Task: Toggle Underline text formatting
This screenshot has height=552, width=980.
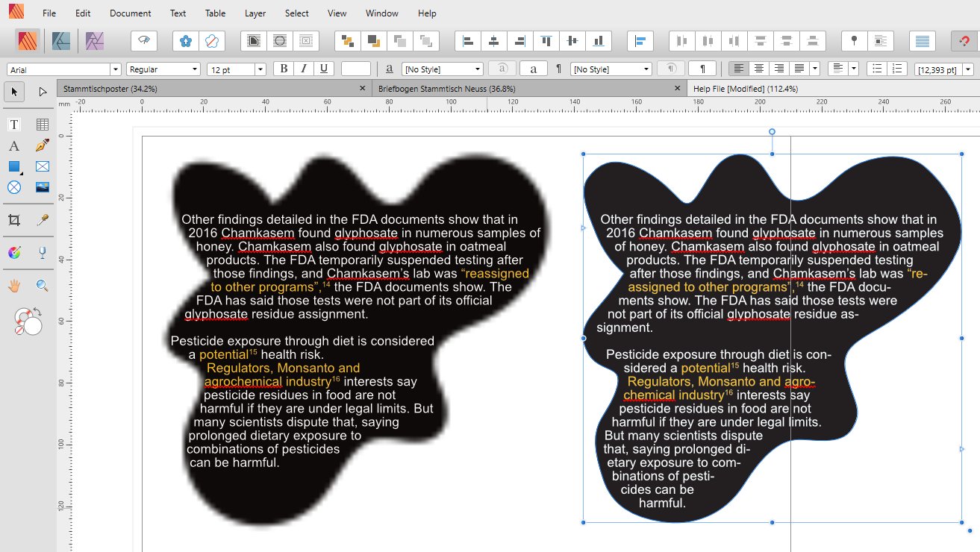Action: 323,69
